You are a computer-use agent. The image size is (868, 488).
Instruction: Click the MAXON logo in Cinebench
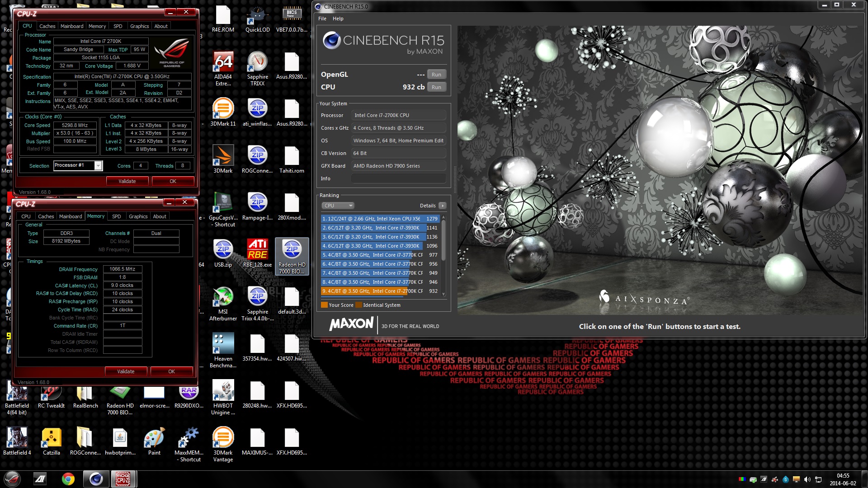point(351,324)
